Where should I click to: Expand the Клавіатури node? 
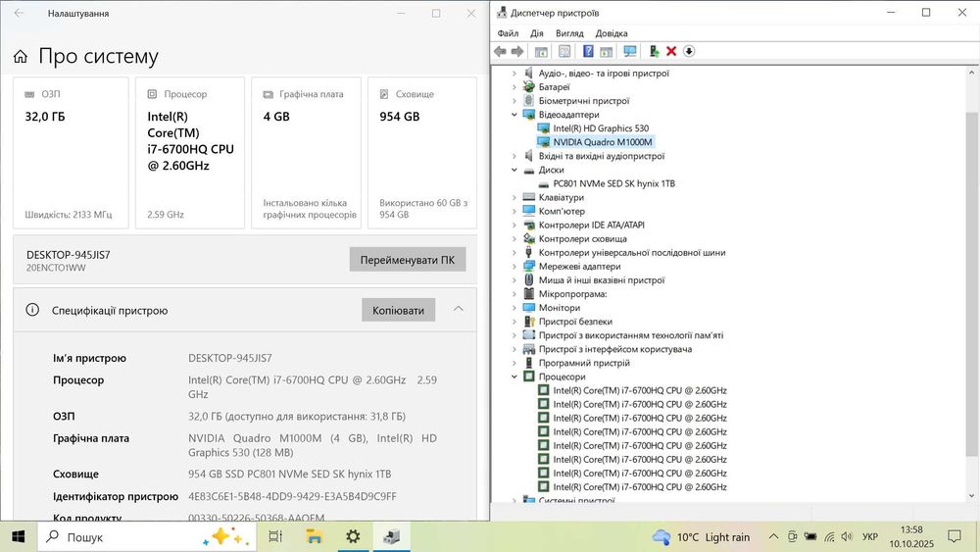point(514,197)
